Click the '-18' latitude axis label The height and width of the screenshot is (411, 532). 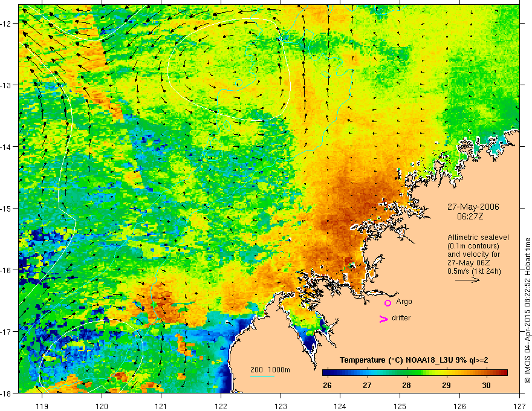pyautogui.click(x=6, y=393)
